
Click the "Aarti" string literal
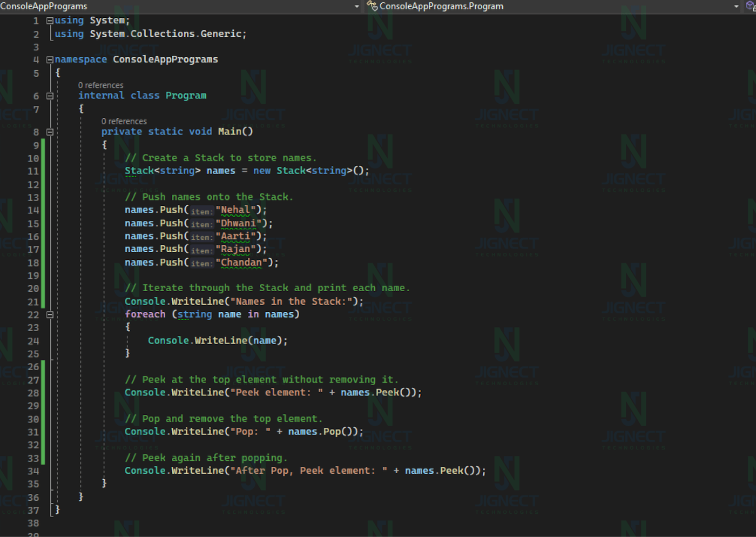(235, 237)
